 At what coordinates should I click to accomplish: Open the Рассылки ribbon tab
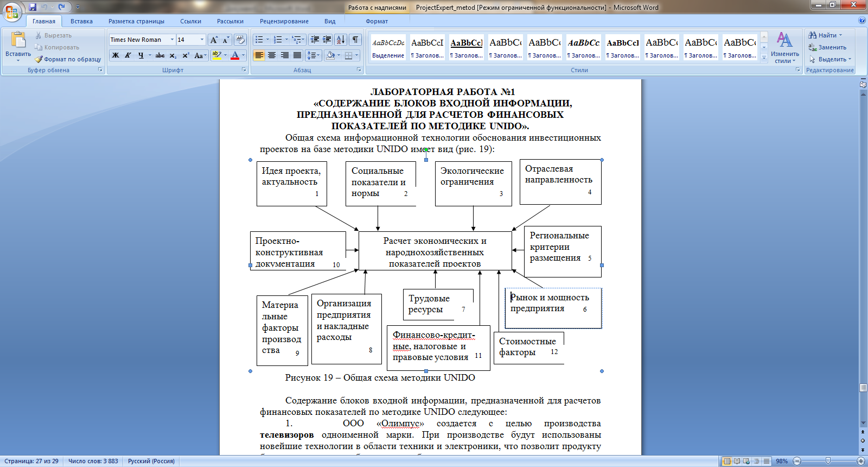pyautogui.click(x=230, y=21)
